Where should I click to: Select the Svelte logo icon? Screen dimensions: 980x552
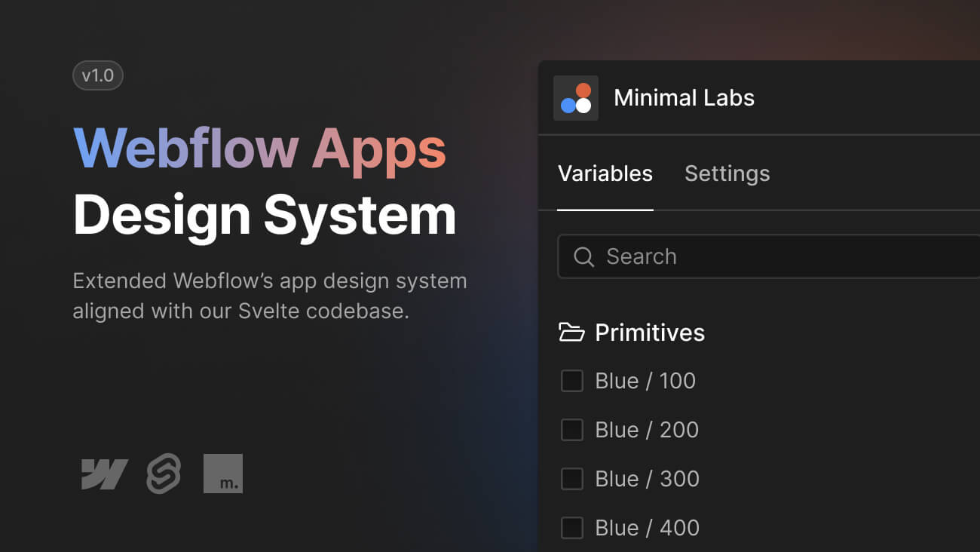click(x=164, y=473)
